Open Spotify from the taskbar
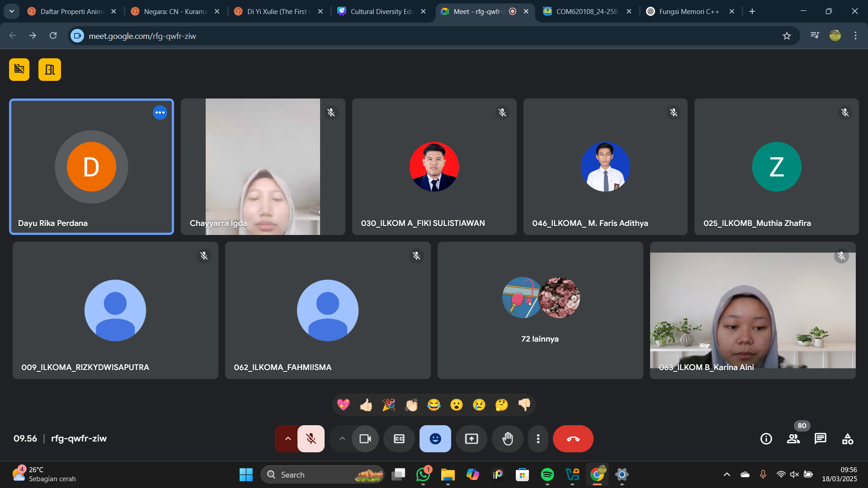This screenshot has width=868, height=488. tap(547, 474)
